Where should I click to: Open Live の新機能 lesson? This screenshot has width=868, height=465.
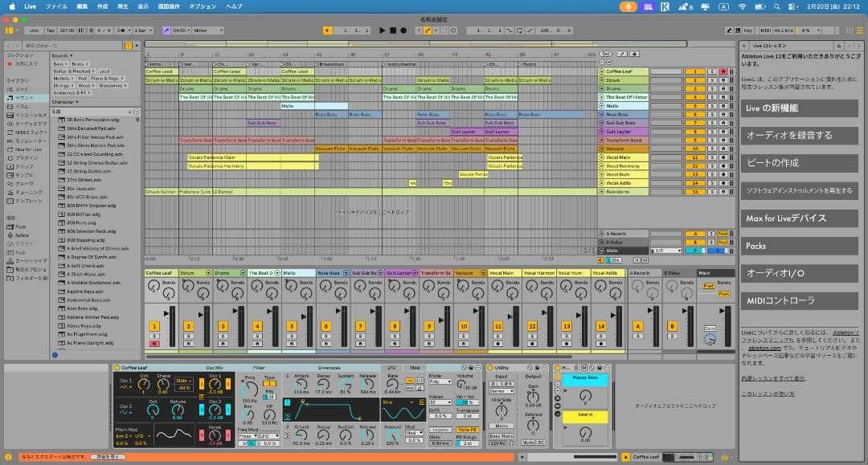click(800, 108)
